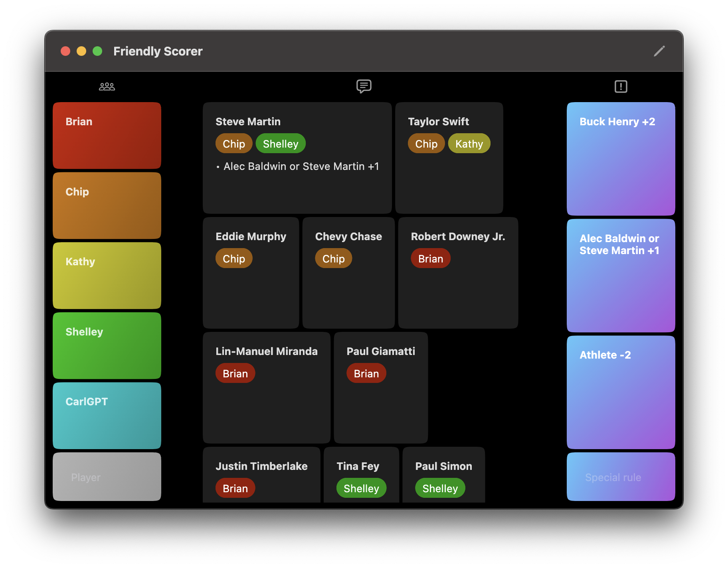Maximize window with the green button
Viewport: 728px width, 568px height.
[97, 51]
